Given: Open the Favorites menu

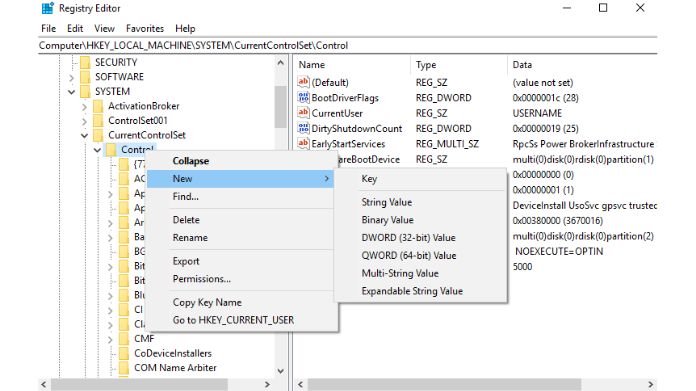Looking at the screenshot, I should (x=145, y=28).
